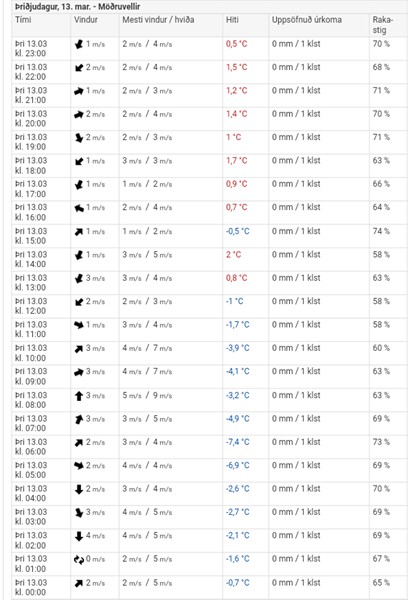Click the Hiti column header
408x600 pixels.
point(232,20)
